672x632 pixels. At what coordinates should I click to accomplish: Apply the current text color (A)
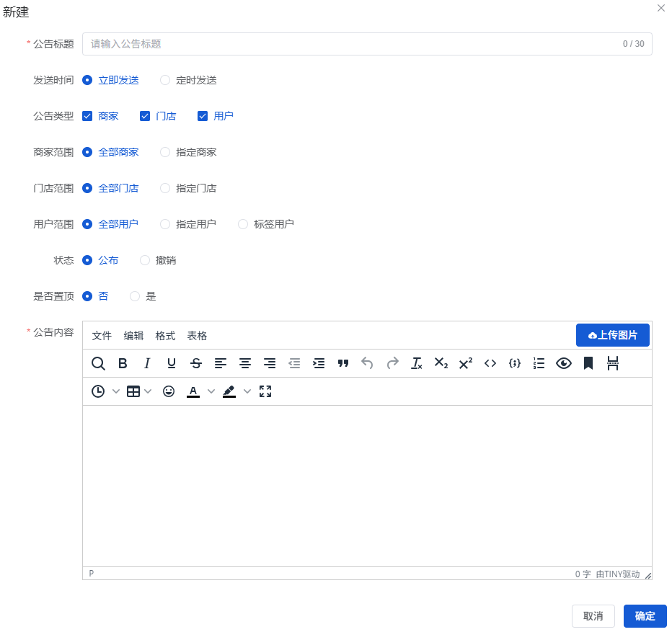[193, 391]
